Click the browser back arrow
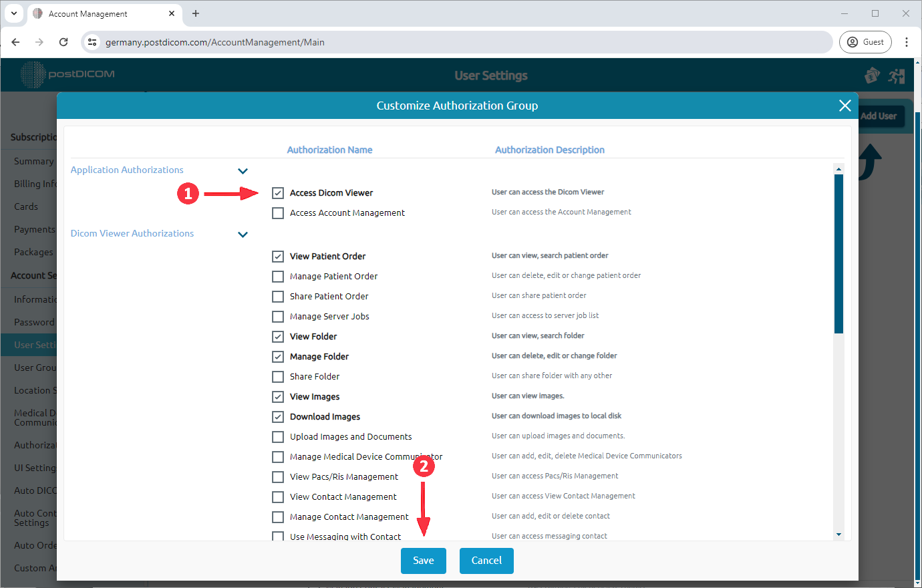This screenshot has width=922, height=588. [x=15, y=41]
